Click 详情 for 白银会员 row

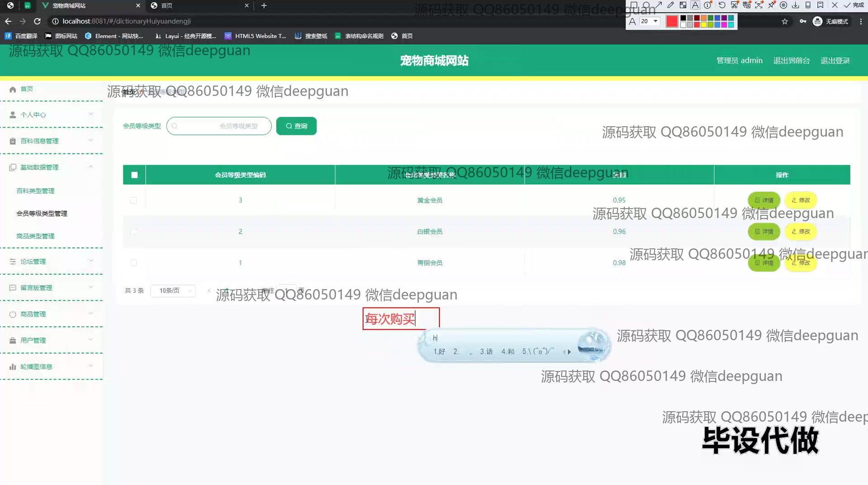764,231
